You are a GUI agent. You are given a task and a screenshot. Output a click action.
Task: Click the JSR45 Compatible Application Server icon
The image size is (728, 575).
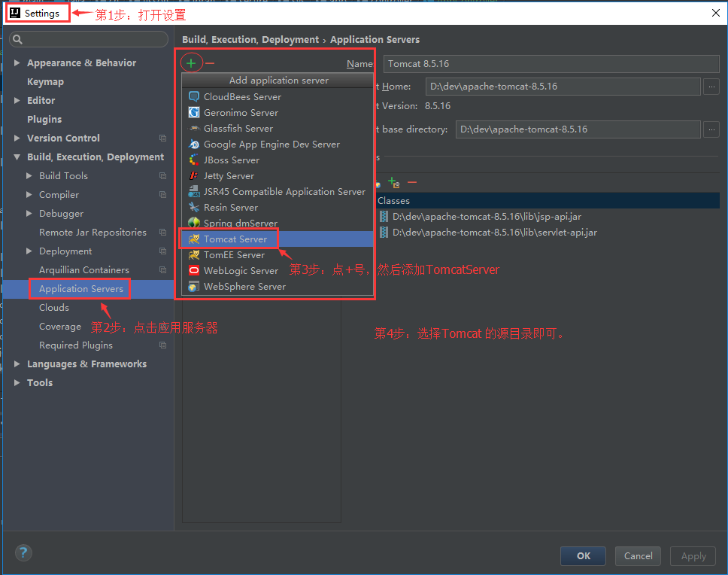193,191
